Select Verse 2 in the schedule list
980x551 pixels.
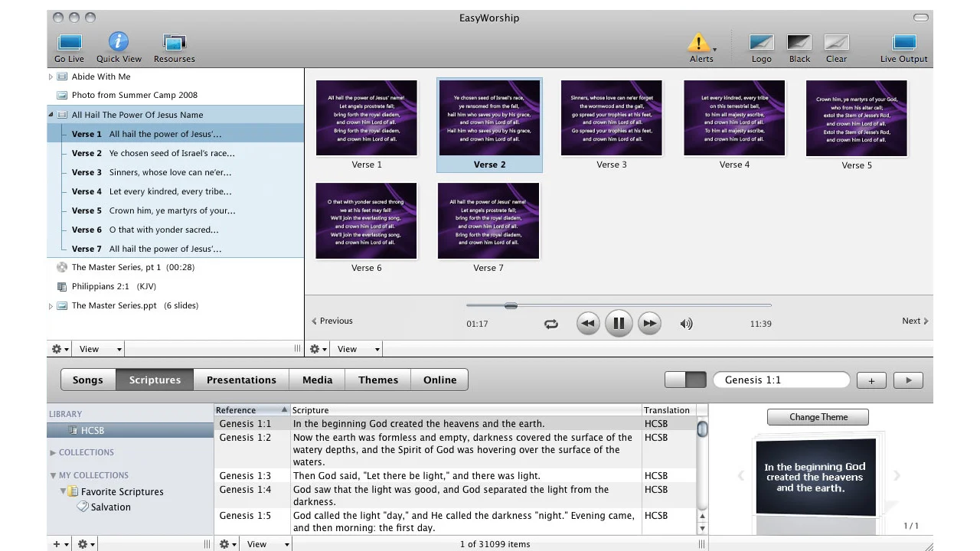click(x=176, y=153)
